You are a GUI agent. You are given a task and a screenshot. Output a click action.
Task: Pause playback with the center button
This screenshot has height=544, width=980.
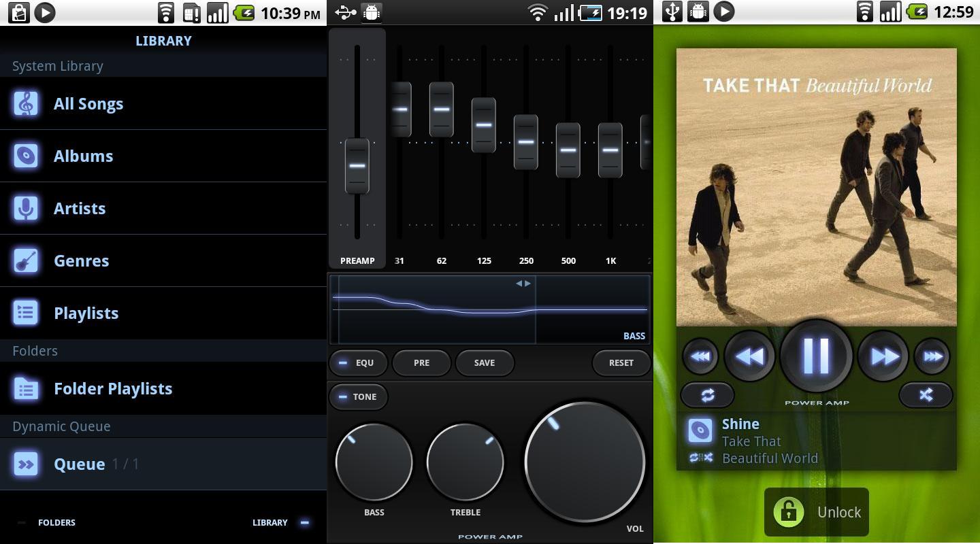pos(816,356)
